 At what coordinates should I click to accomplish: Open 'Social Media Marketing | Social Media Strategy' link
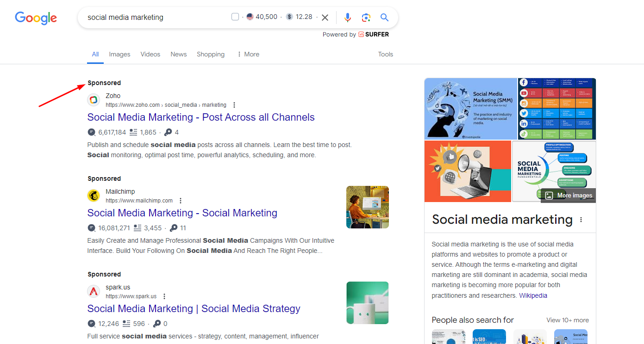[194, 309]
